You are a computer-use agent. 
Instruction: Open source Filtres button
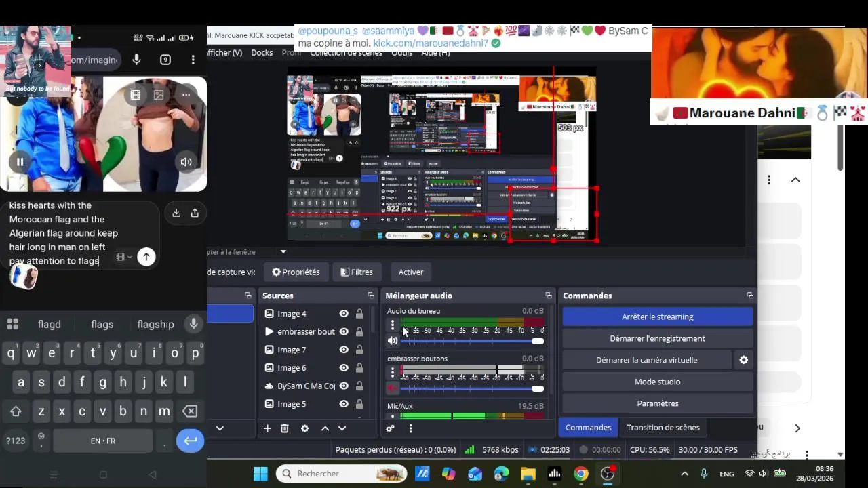click(357, 272)
